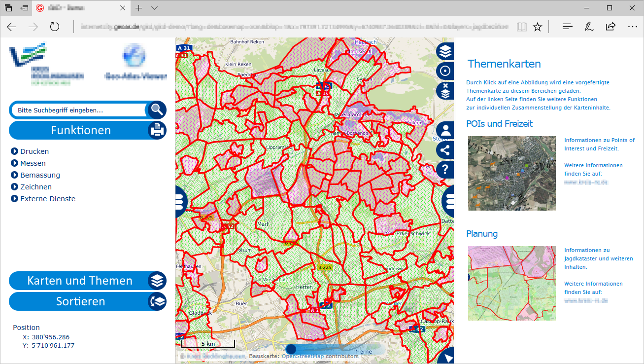
Task: Expand the Externe Dienste entry
Action: (x=43, y=199)
